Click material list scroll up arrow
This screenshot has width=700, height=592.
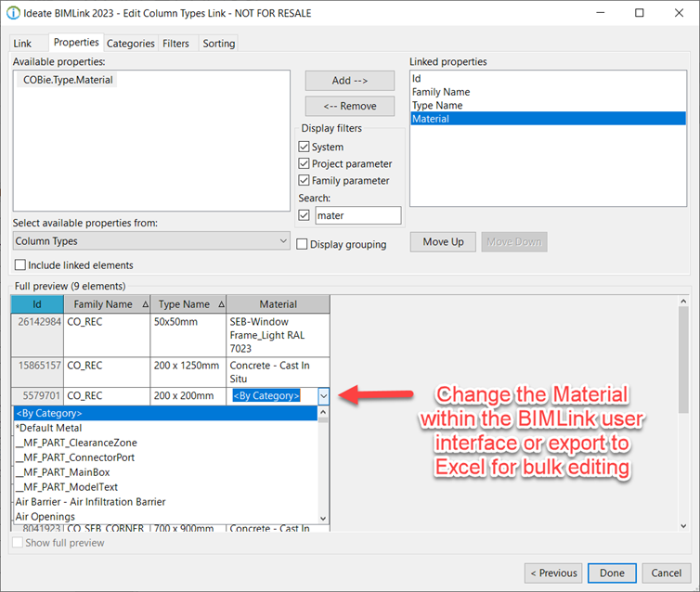[x=323, y=411]
